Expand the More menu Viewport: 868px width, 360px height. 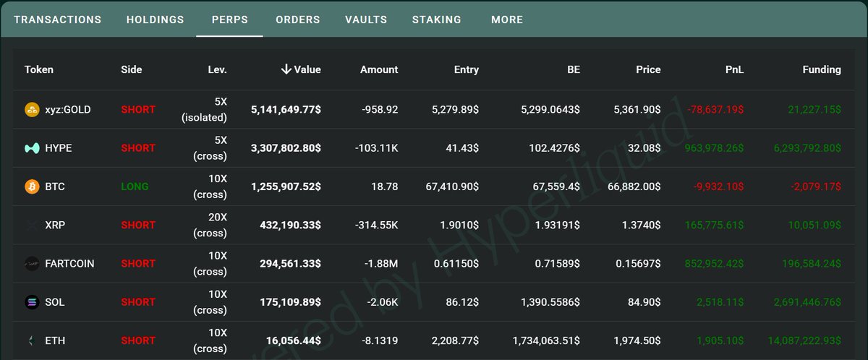point(506,20)
